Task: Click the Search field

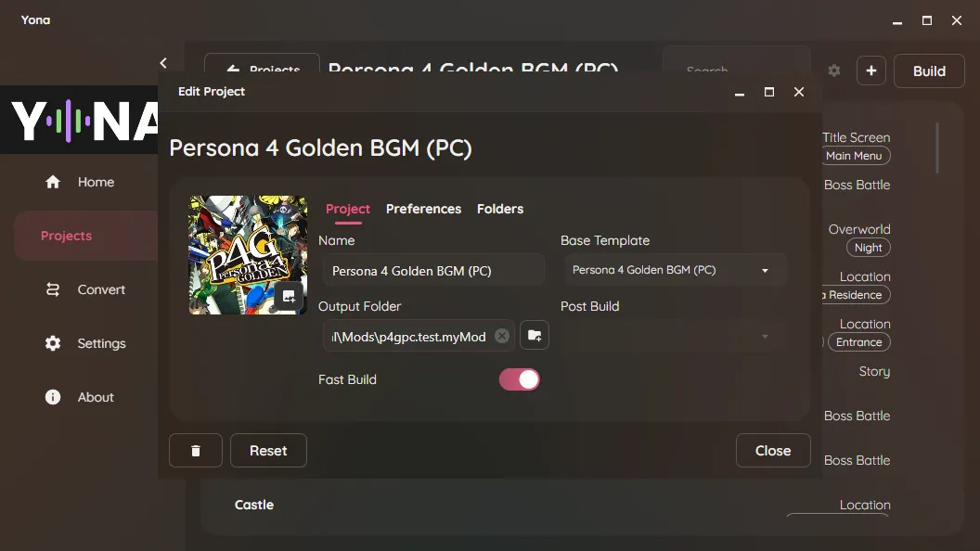Action: [x=737, y=60]
